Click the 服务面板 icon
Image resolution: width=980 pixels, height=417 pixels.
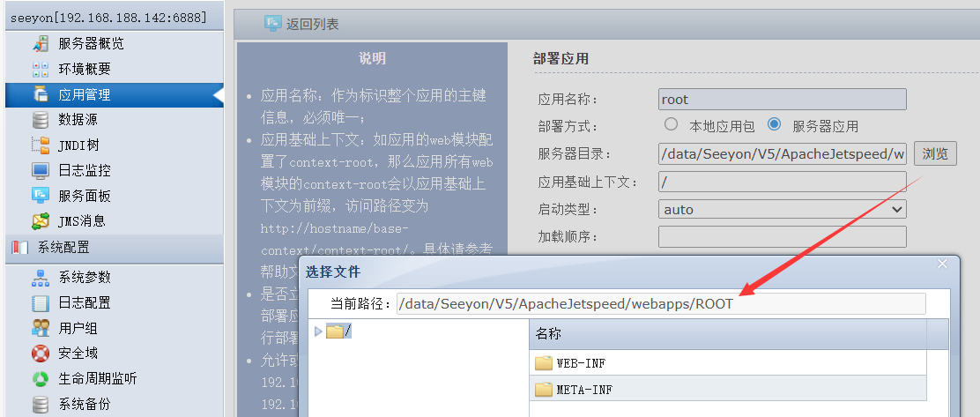(41, 196)
